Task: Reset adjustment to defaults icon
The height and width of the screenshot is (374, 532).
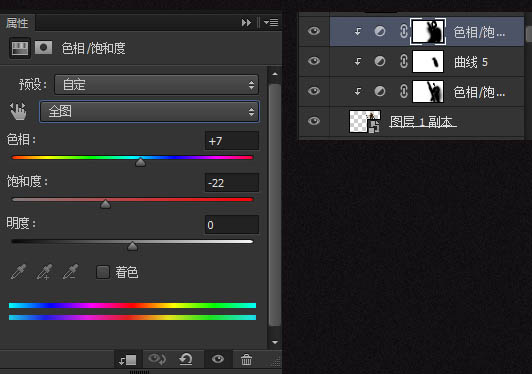Action: click(186, 359)
